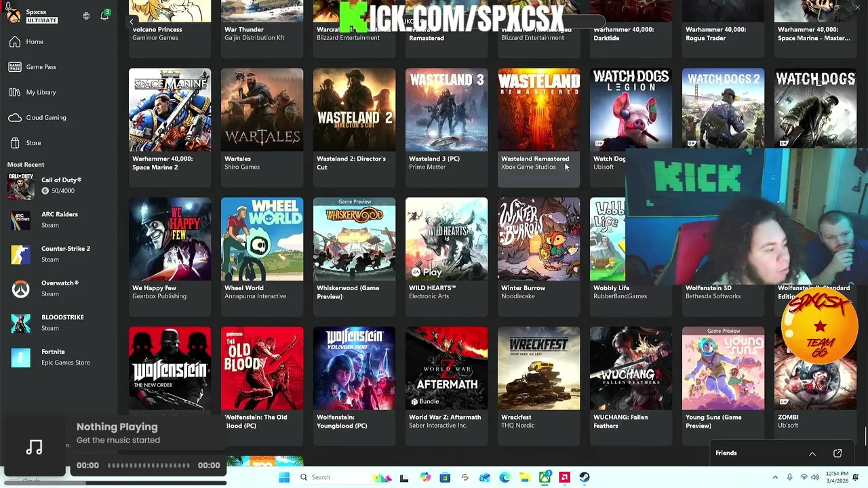Click the War Thunder title

[244, 30]
